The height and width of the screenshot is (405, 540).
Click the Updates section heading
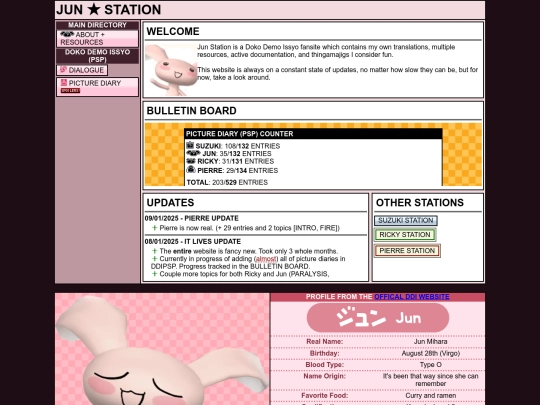[x=170, y=202]
